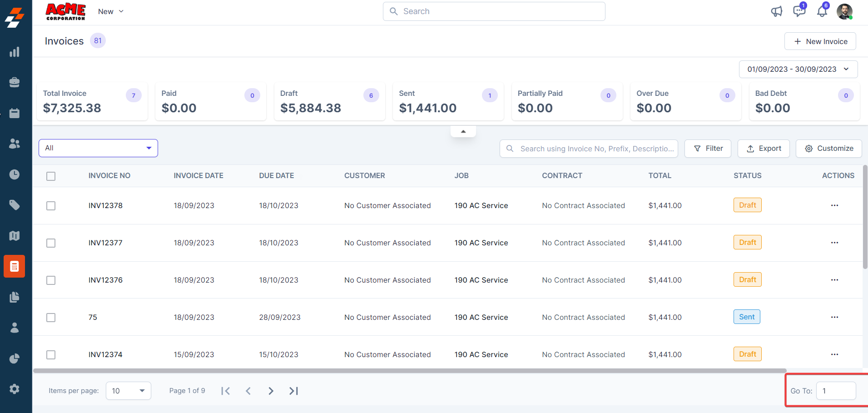Click the New Invoice button

820,41
